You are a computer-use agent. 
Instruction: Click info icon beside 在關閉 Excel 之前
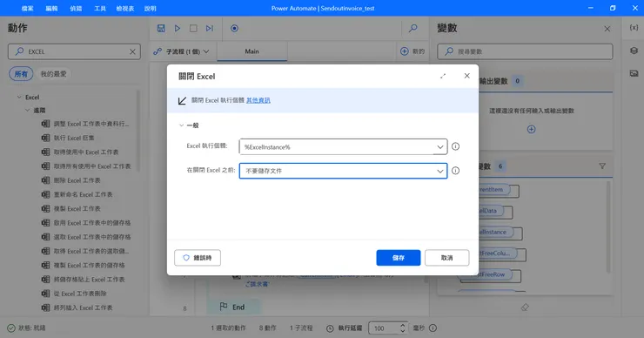[x=455, y=171]
